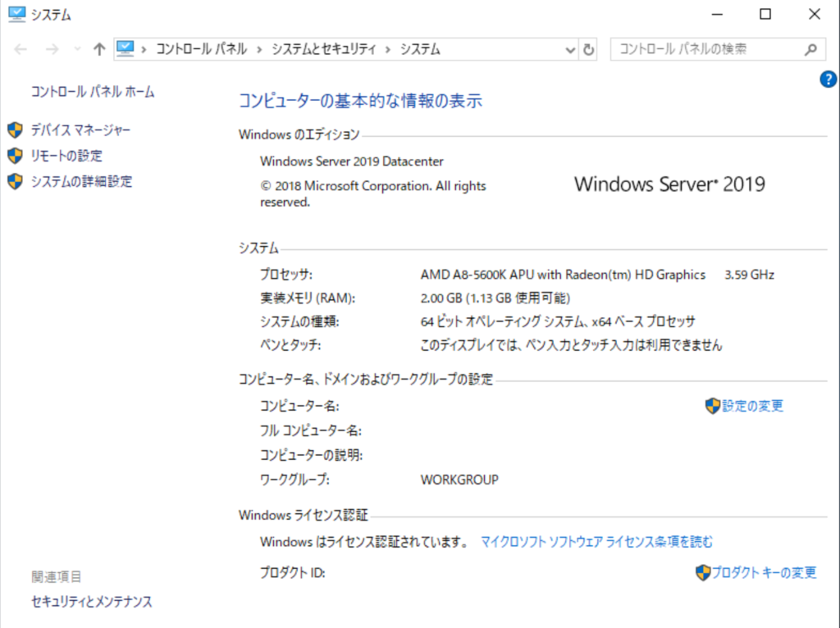The width and height of the screenshot is (840, 628).
Task: Click the システムの種類: label
Action: (x=299, y=321)
